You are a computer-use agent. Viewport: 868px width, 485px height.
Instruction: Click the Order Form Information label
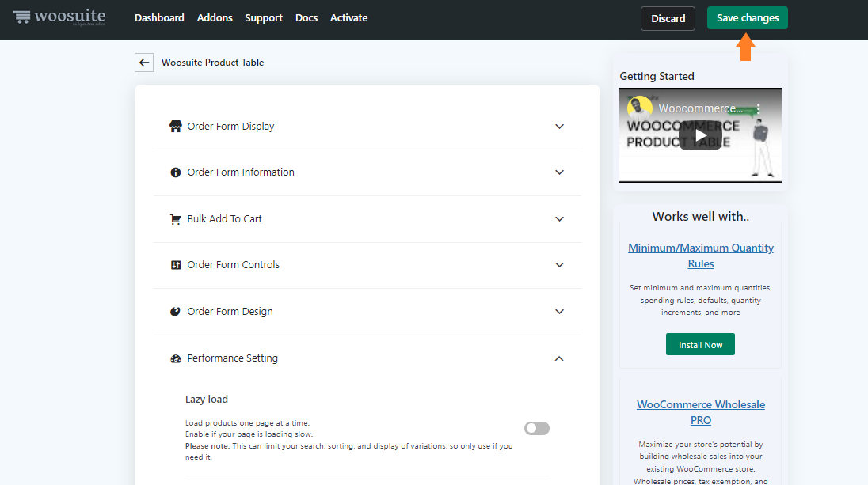pos(241,172)
